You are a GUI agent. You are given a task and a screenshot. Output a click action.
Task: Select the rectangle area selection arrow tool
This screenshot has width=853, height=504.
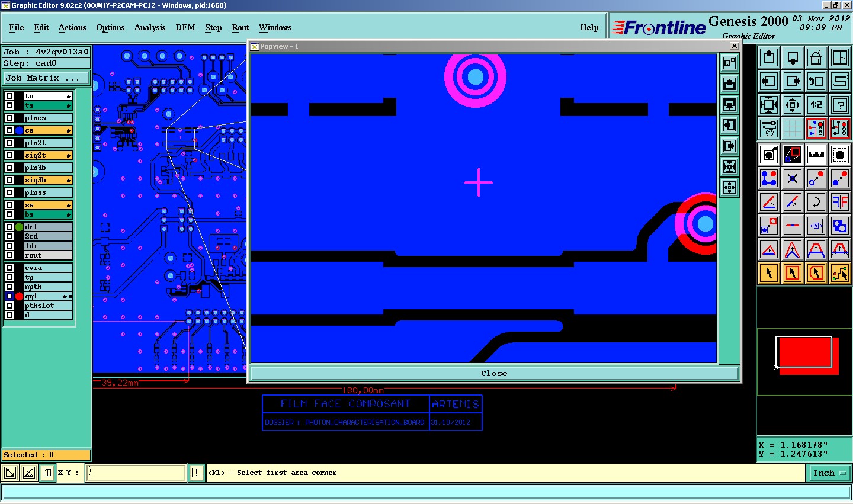(793, 273)
